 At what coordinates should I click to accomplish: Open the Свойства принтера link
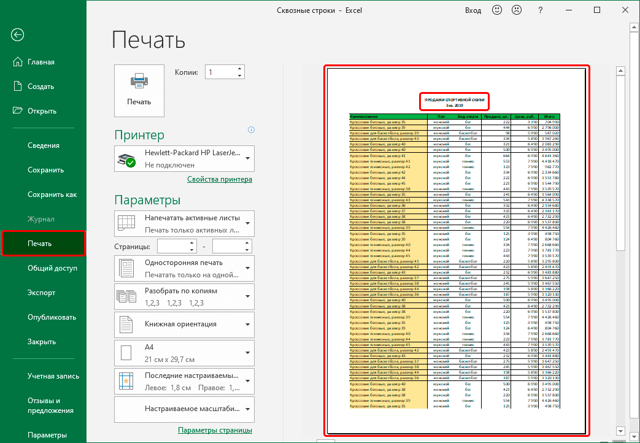tap(220, 179)
